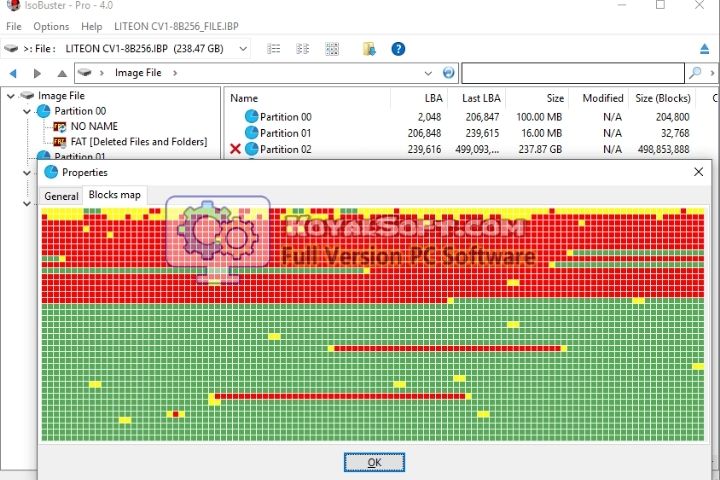This screenshot has width=720, height=480.
Task: Select NO NAME volume in tree
Action: tap(94, 126)
